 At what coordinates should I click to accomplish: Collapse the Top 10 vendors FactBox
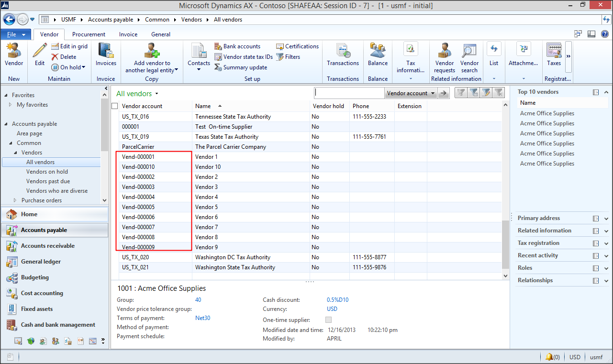click(x=606, y=92)
